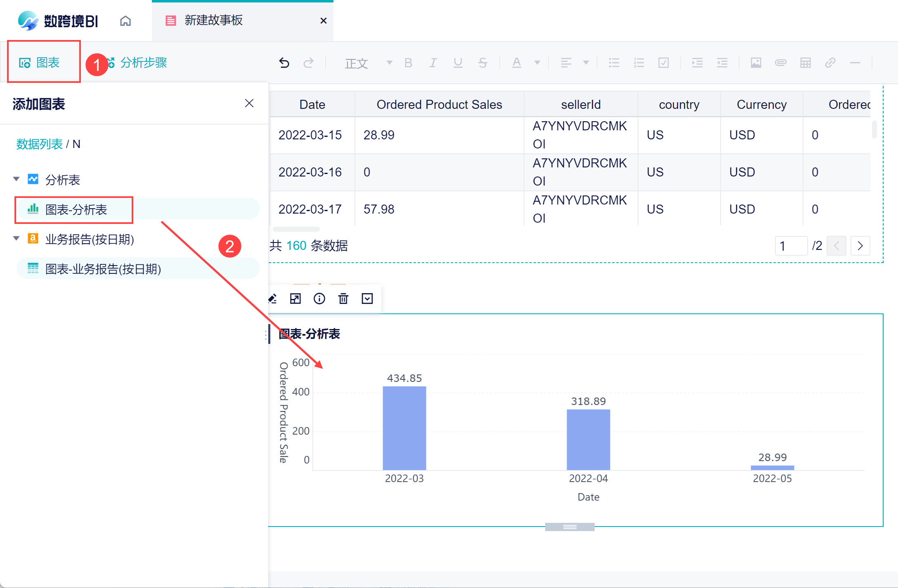Delete chart with trash icon
Screen dimensions: 898x588
click(x=343, y=299)
